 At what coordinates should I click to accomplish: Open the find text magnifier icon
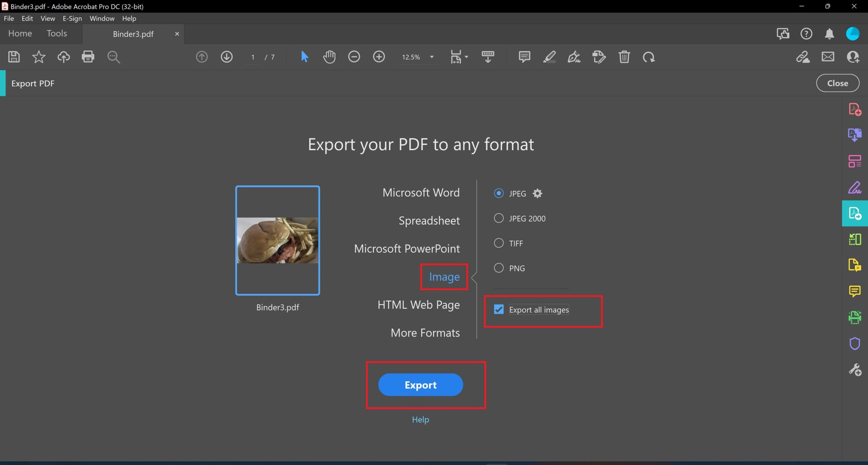[113, 57]
